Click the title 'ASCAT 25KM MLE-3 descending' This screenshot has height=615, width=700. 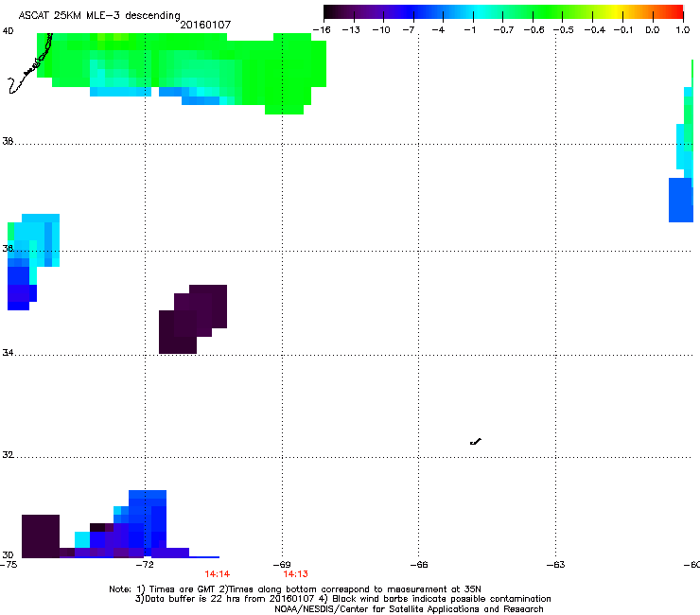click(99, 15)
